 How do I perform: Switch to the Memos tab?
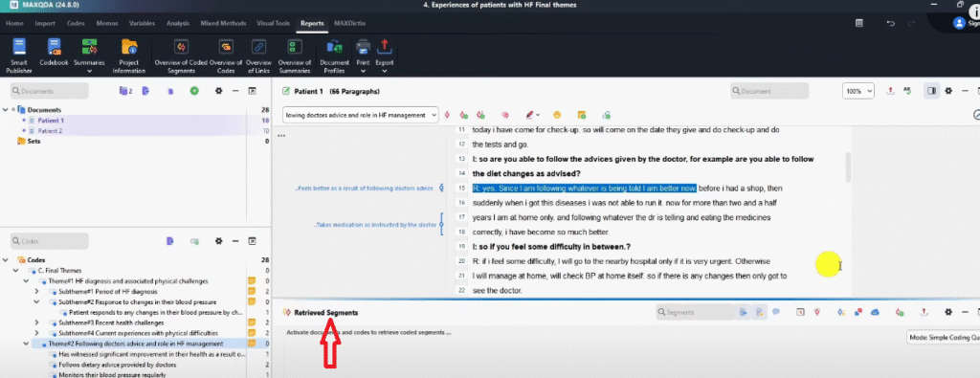pos(107,23)
